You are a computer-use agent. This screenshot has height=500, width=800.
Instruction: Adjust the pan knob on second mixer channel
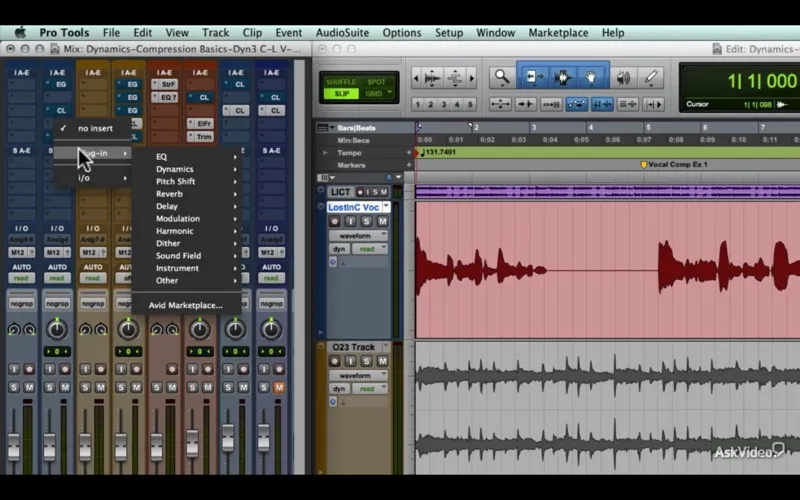(57, 329)
